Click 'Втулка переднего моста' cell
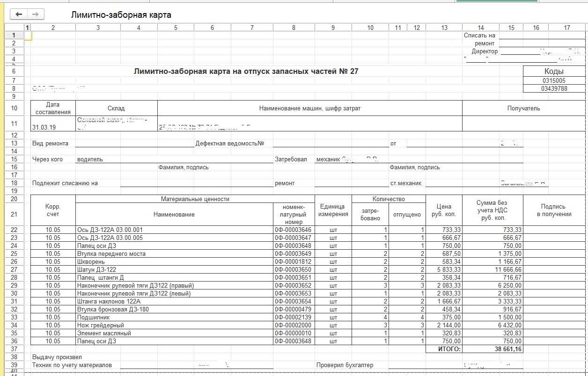This screenshot has height=376, width=588. pos(174,253)
